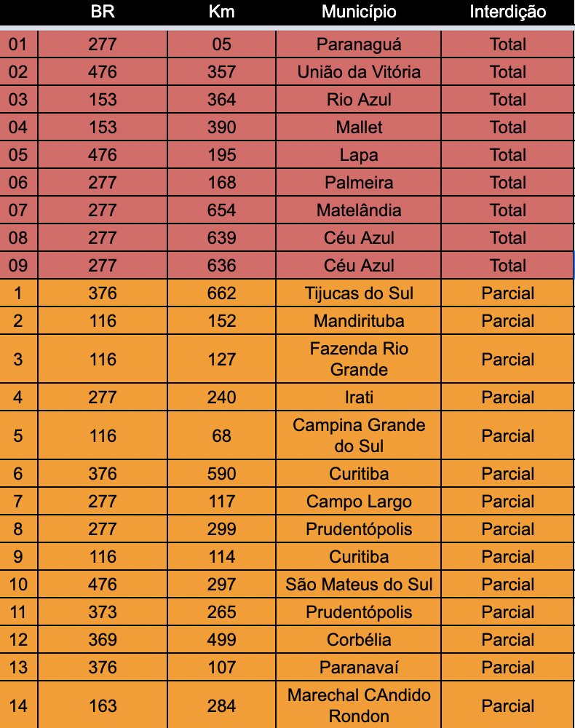
Task: Click the Rio Azul cell
Action: tap(359, 99)
